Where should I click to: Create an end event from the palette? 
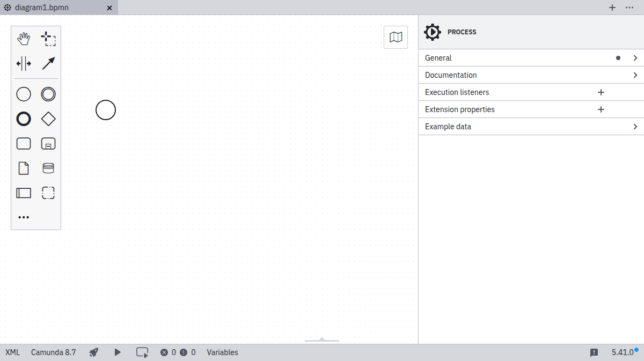(24, 119)
